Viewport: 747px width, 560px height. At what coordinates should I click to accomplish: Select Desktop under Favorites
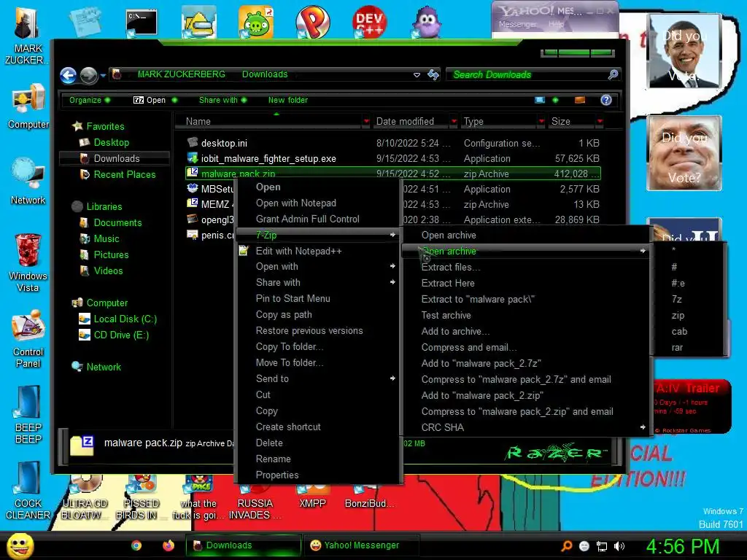pyautogui.click(x=112, y=142)
